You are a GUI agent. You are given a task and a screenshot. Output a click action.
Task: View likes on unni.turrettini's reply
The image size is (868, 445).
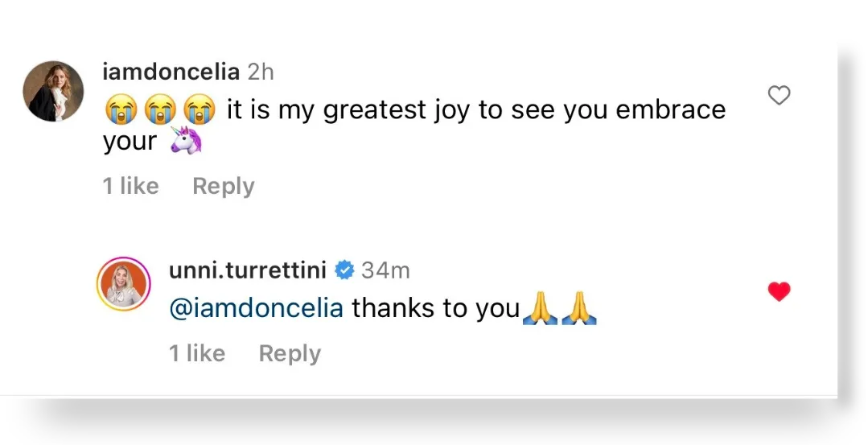(x=197, y=353)
